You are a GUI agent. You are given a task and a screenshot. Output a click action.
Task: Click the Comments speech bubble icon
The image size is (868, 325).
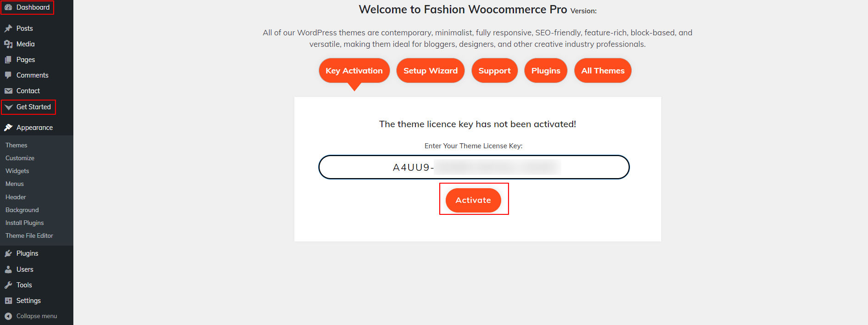pyautogui.click(x=8, y=75)
